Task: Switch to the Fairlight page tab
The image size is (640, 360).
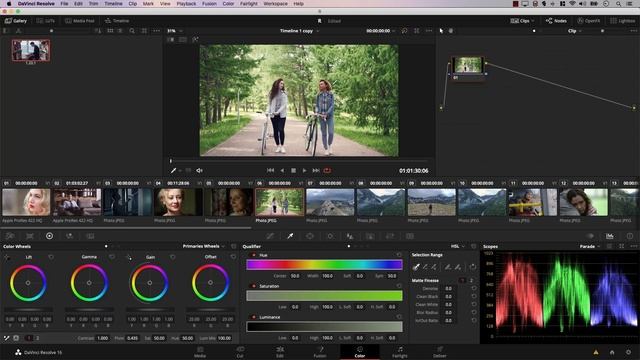Action: 400,352
